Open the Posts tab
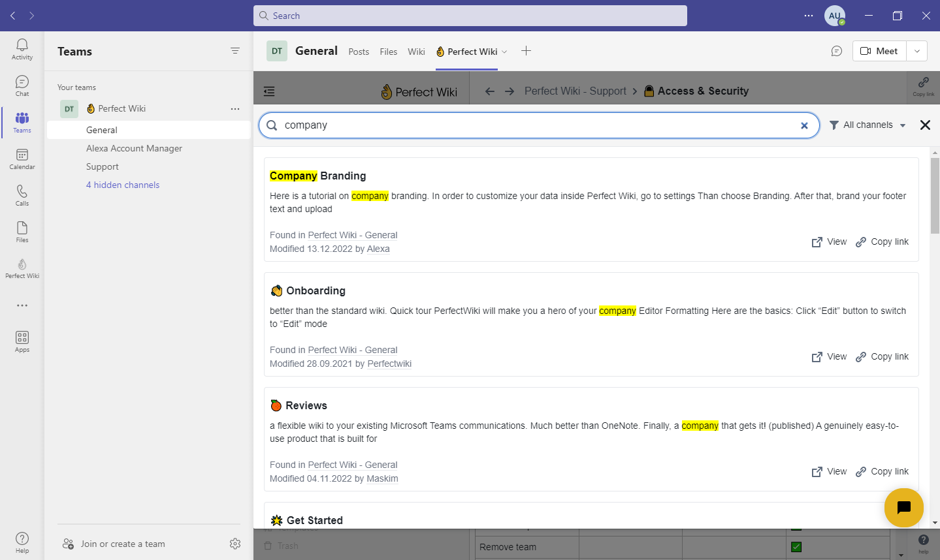 (358, 51)
